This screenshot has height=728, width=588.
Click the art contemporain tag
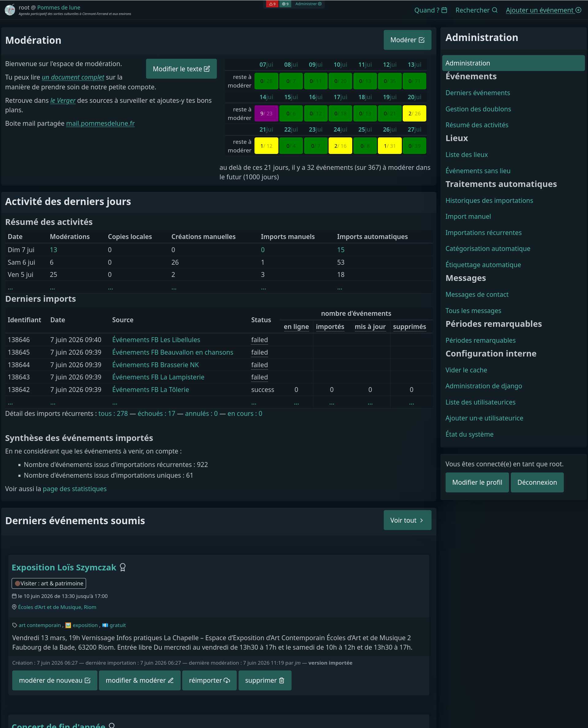pos(40,625)
